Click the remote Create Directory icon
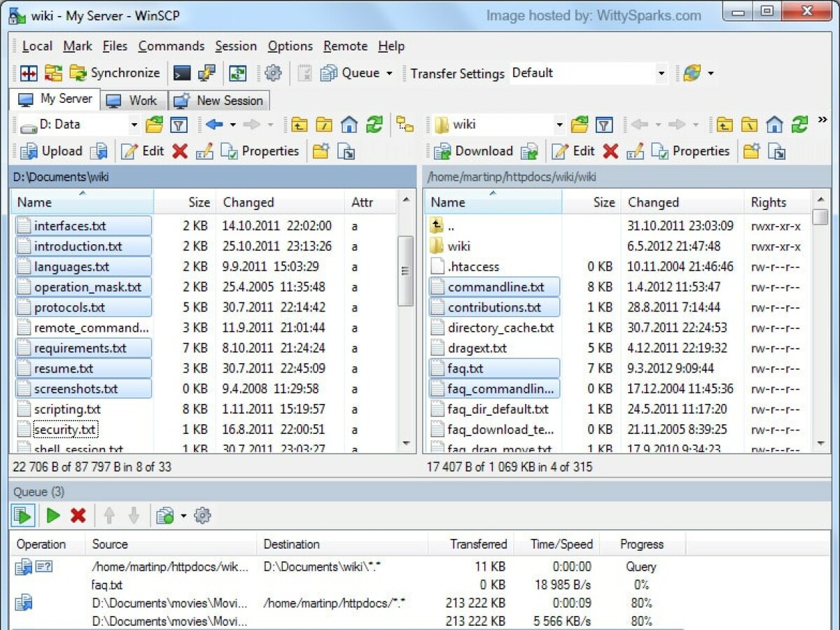Image resolution: width=840 pixels, height=630 pixels. click(x=751, y=151)
